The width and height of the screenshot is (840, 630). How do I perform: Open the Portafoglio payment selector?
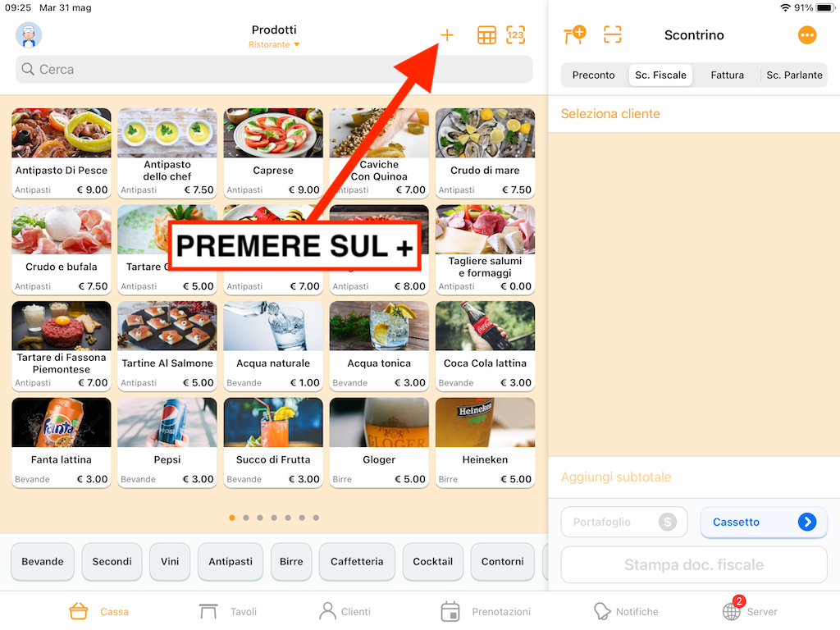tap(624, 522)
